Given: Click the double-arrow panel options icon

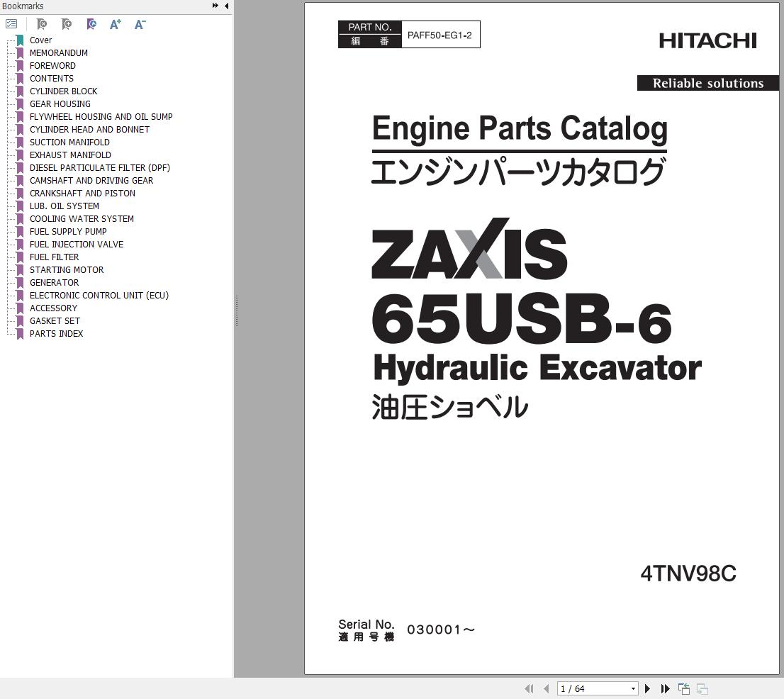Looking at the screenshot, I should tap(215, 6).
